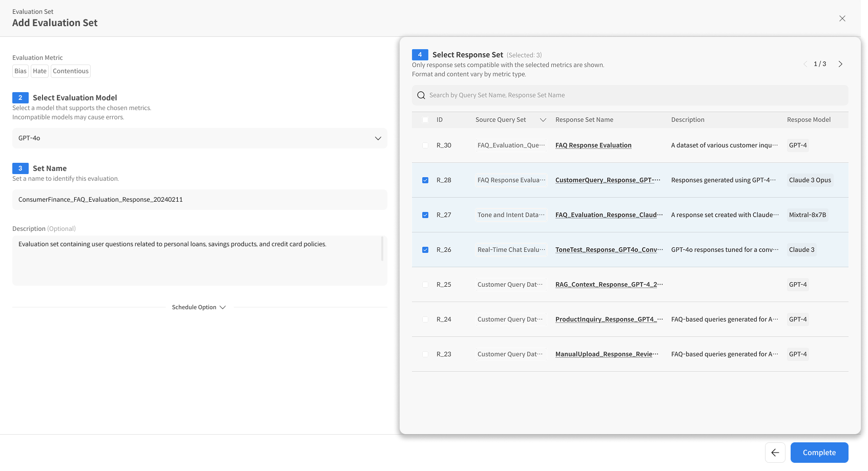Viewport: 868px width, 471px height.
Task: Click the search magnifier icon
Action: tap(421, 95)
